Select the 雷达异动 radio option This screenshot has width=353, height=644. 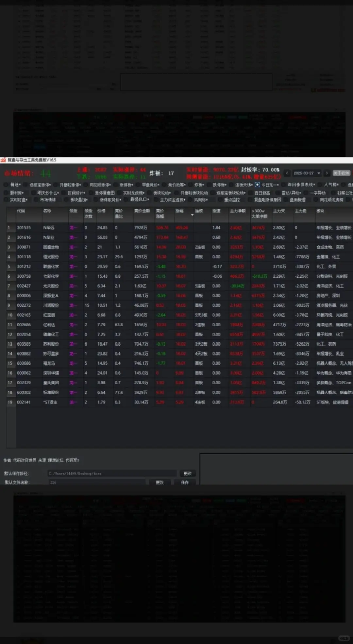click(289, 193)
